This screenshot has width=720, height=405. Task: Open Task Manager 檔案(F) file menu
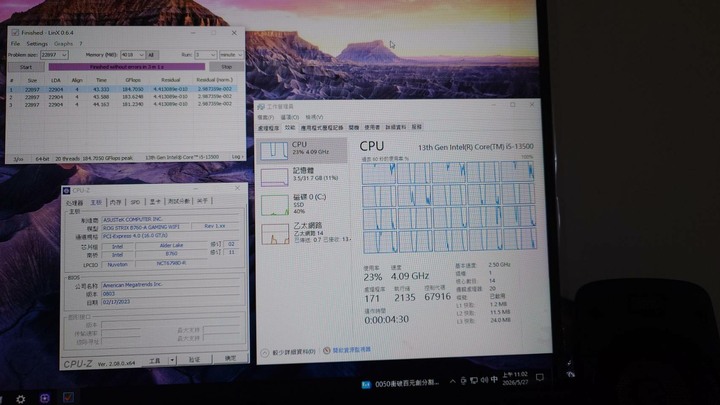(265, 118)
